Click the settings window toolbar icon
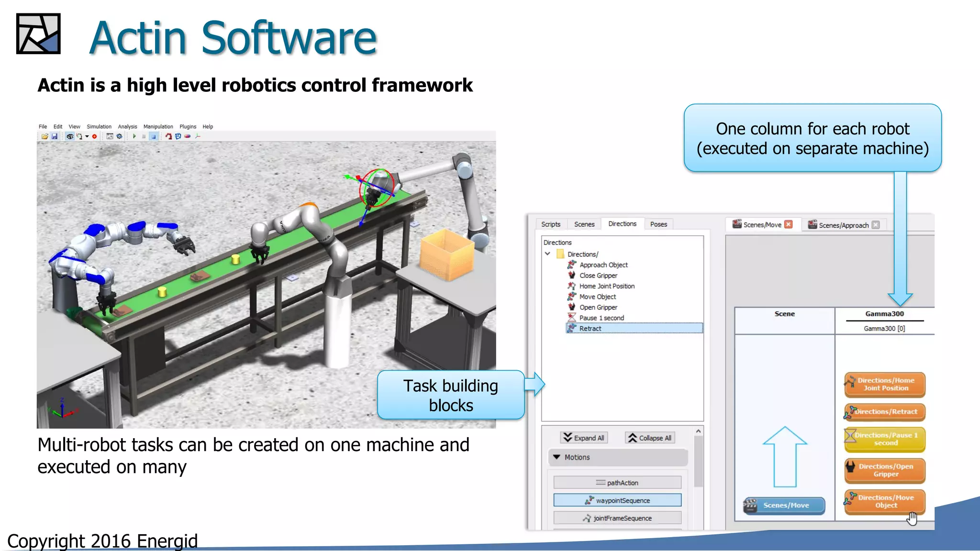The height and width of the screenshot is (551, 980). [x=110, y=136]
